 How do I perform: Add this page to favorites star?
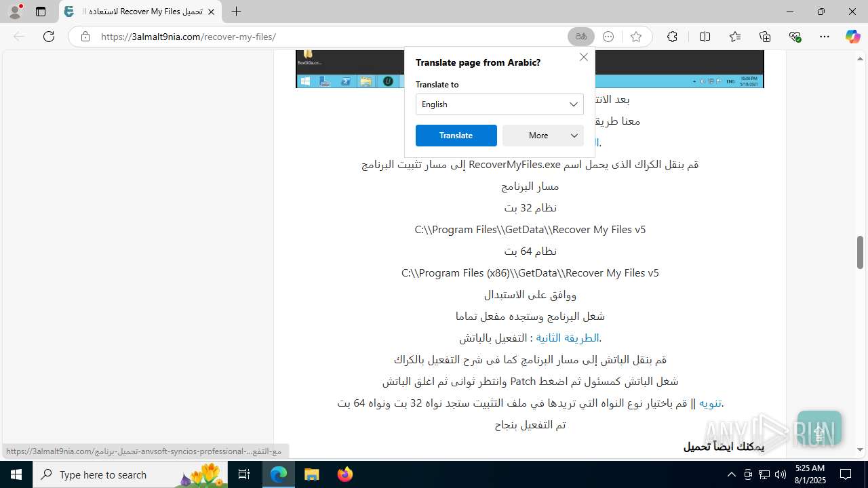(636, 37)
